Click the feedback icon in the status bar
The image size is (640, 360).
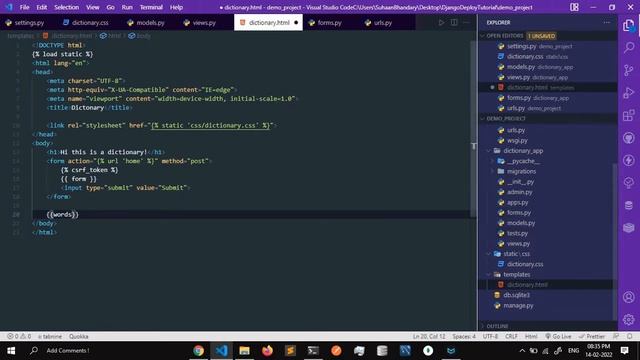click(x=616, y=336)
